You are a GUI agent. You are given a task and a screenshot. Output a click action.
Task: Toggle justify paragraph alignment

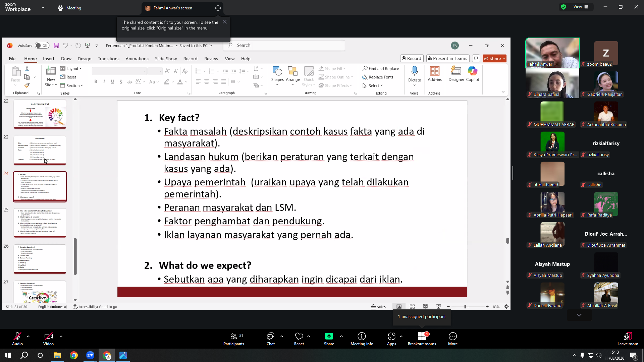[224, 81]
